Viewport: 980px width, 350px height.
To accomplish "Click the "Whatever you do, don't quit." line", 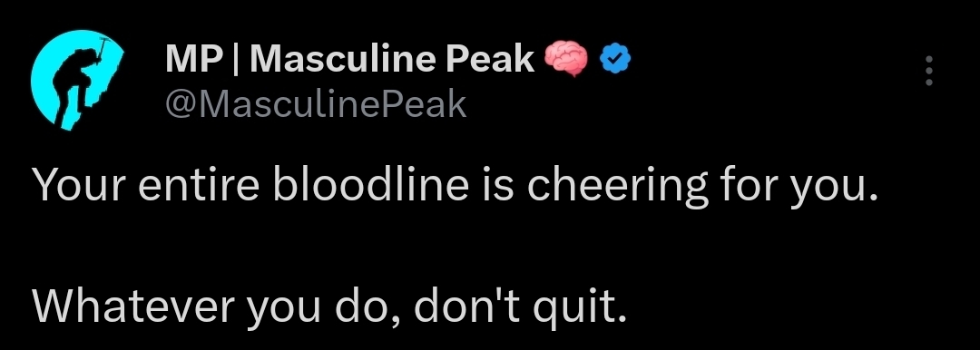I will point(328,307).
